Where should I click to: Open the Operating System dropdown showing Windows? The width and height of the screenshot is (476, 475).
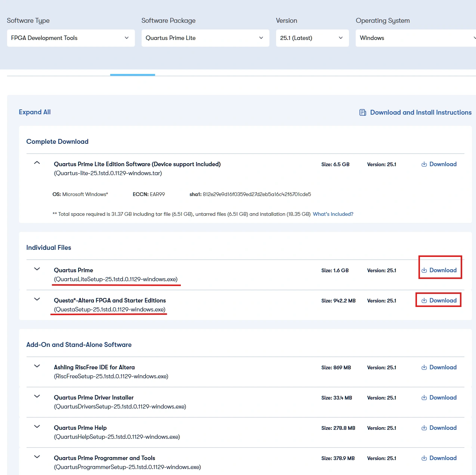415,38
